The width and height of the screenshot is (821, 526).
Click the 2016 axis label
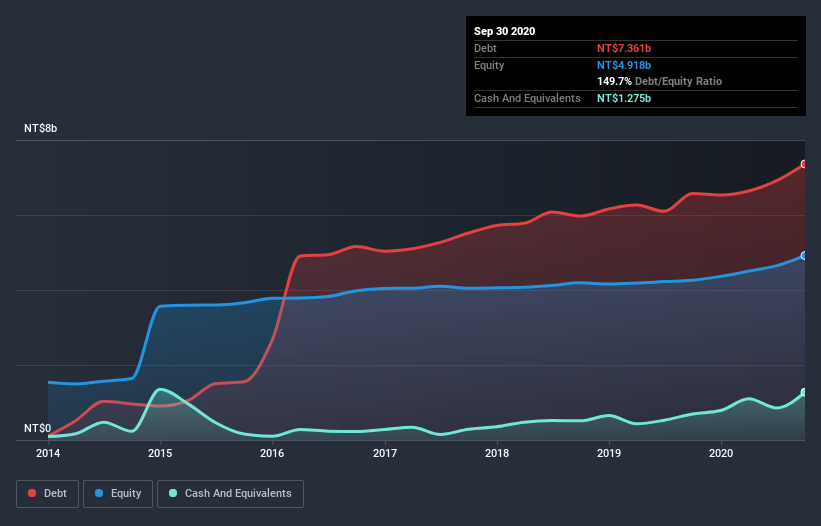(272, 453)
